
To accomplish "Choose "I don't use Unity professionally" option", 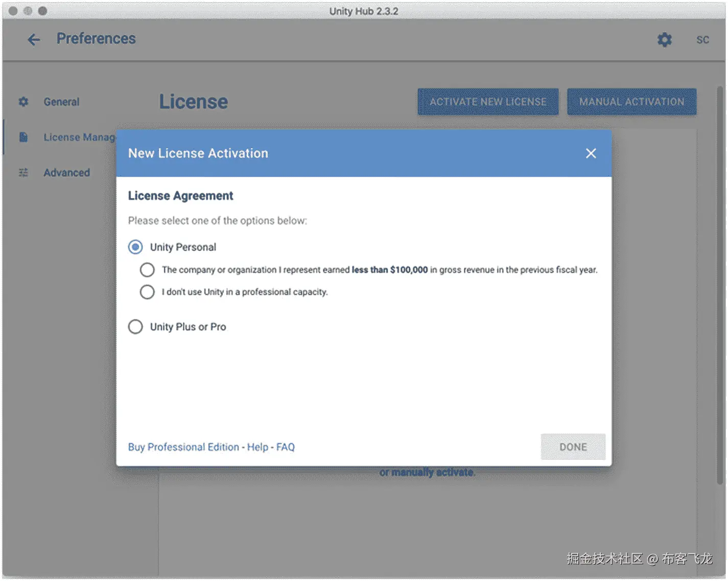I will point(147,292).
